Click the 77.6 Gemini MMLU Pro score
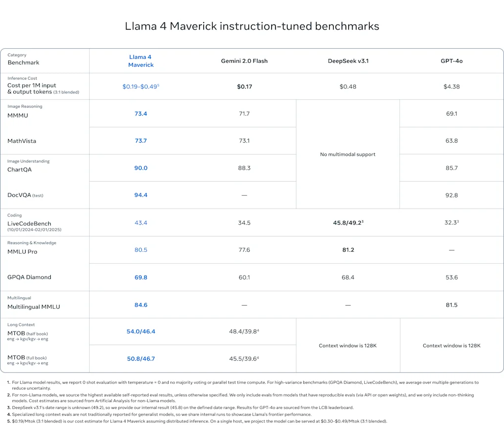504x430 pixels. click(244, 250)
